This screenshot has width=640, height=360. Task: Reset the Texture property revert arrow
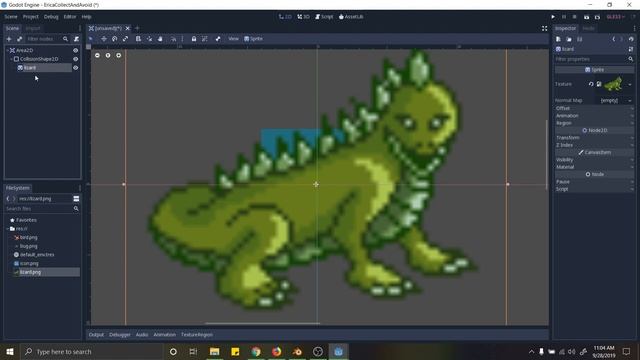(591, 84)
